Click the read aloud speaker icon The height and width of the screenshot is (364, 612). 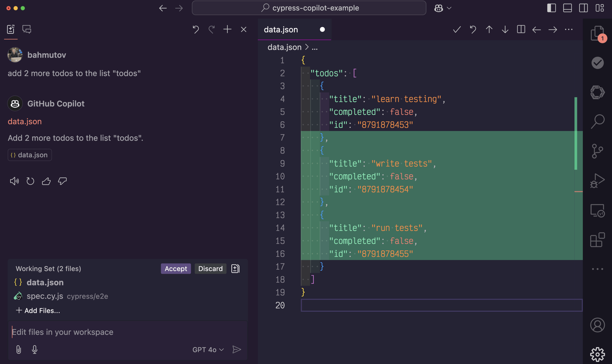pos(14,181)
